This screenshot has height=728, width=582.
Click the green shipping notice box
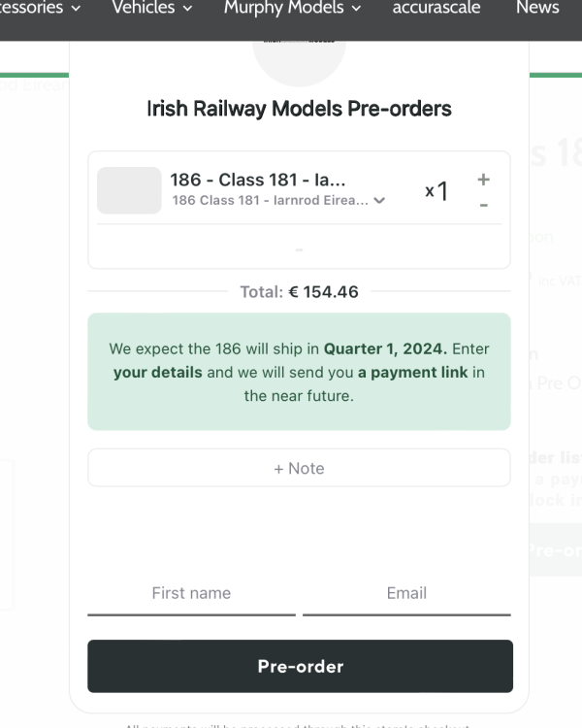coord(299,371)
